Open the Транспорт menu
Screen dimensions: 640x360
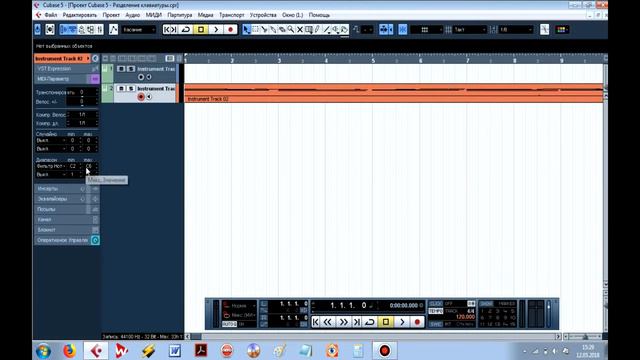pyautogui.click(x=231, y=15)
